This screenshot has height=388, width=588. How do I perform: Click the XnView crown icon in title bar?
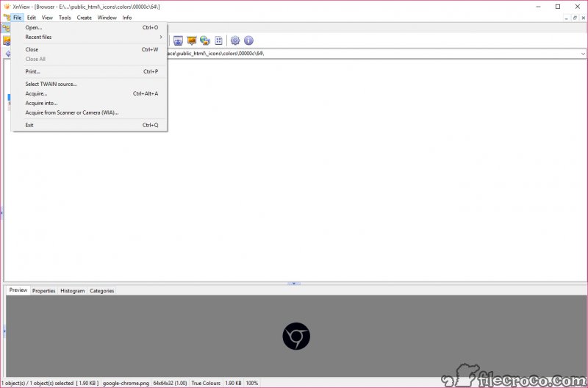7,7
